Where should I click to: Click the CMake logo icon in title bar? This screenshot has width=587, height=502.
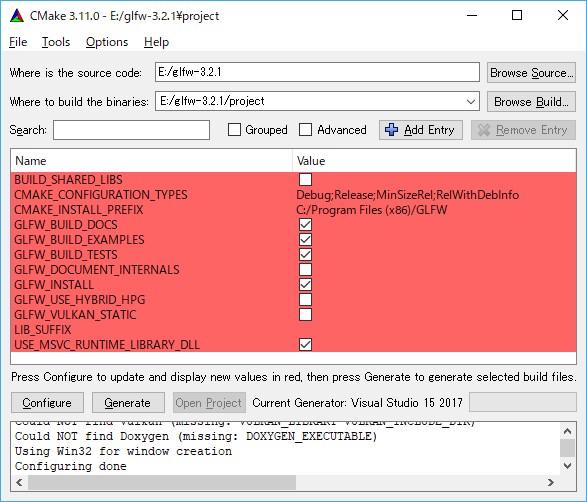click(17, 16)
